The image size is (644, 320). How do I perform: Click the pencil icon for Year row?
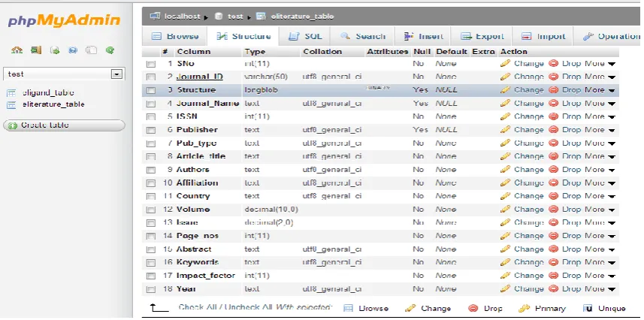pyautogui.click(x=506, y=288)
